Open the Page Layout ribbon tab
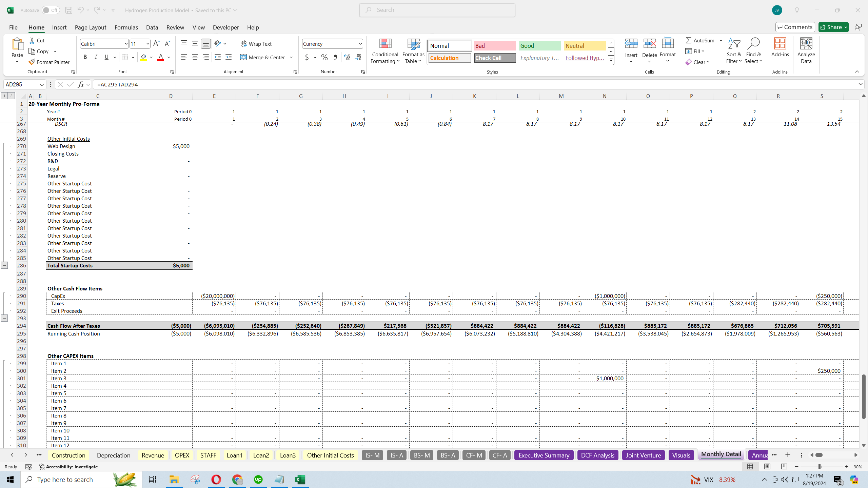This screenshot has height=488, width=868. [x=91, y=27]
